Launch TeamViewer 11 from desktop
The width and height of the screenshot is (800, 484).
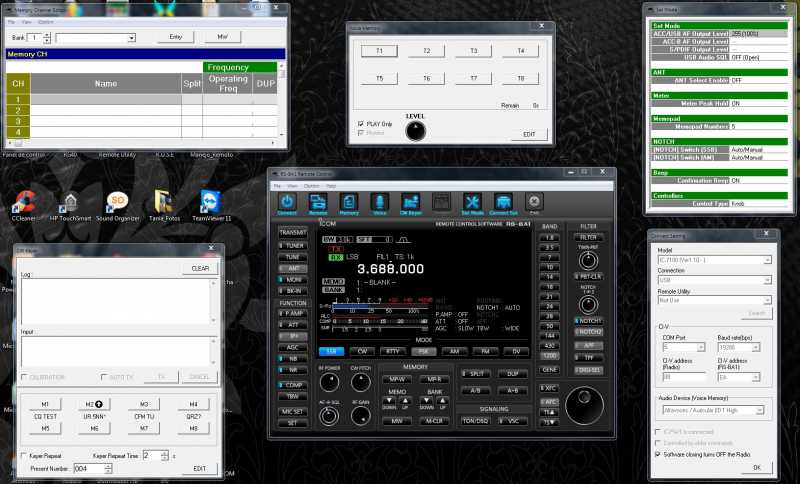[x=211, y=206]
